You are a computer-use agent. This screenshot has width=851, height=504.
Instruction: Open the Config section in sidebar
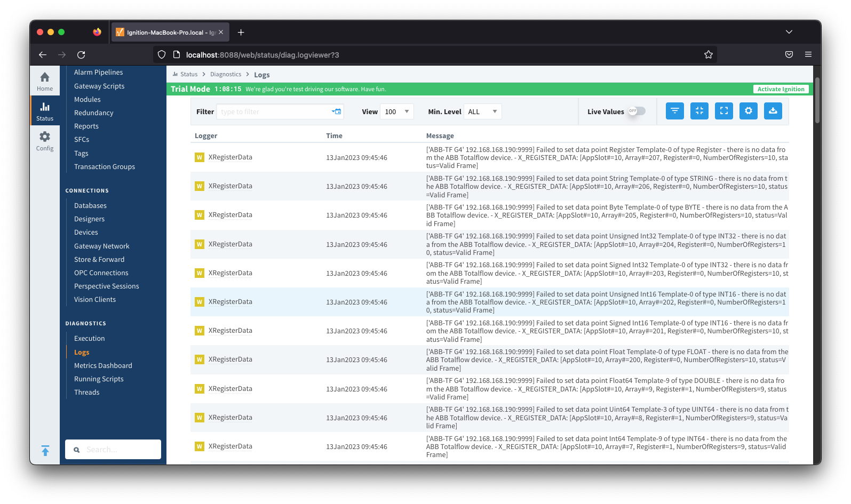(45, 141)
